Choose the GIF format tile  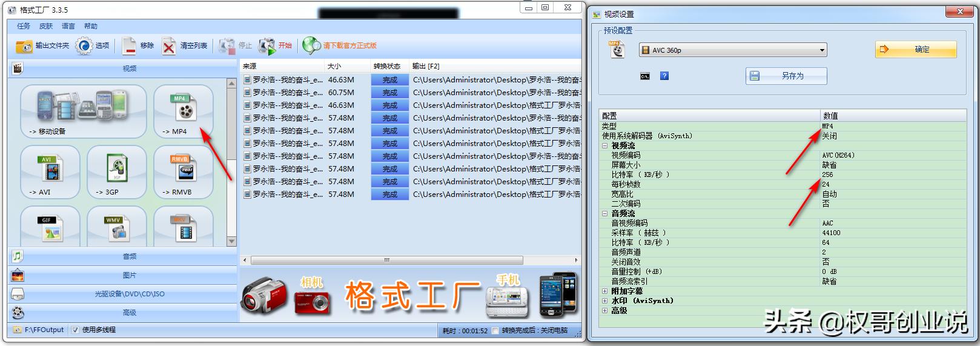tap(50, 226)
